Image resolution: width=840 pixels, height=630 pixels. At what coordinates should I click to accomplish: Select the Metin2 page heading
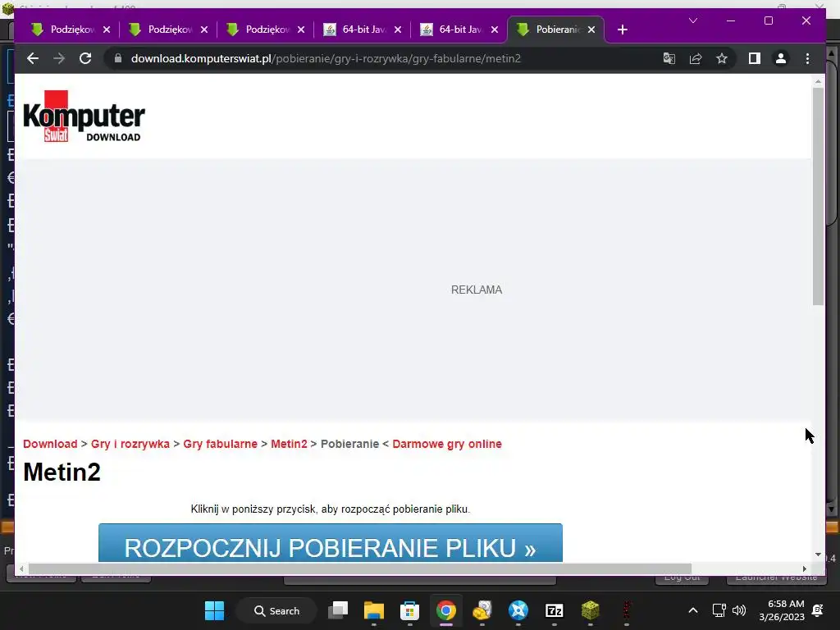pyautogui.click(x=62, y=472)
